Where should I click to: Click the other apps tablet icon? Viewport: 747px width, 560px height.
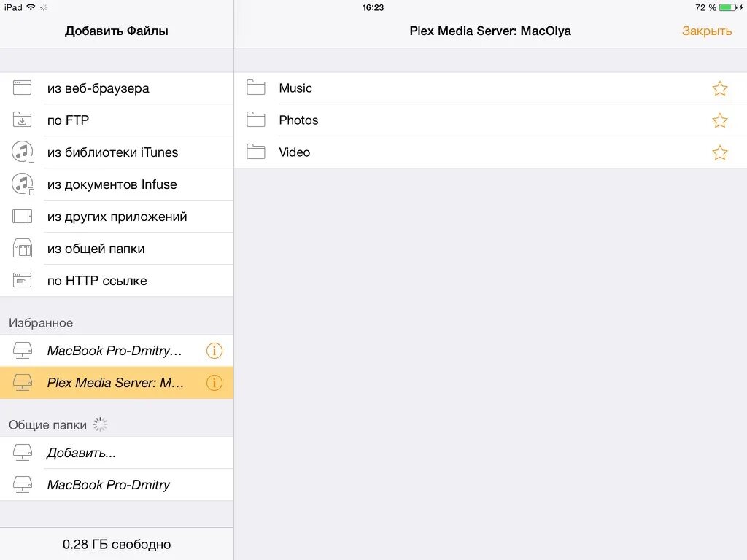point(22,216)
